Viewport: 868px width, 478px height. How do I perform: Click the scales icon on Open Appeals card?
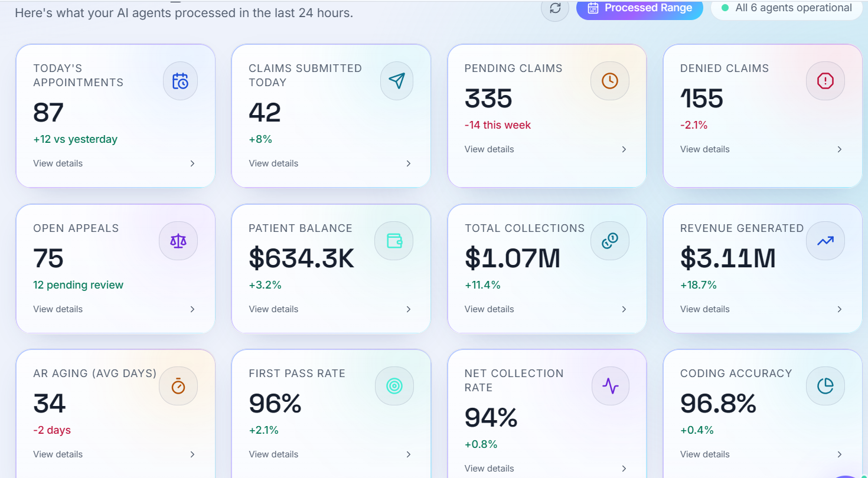click(178, 241)
